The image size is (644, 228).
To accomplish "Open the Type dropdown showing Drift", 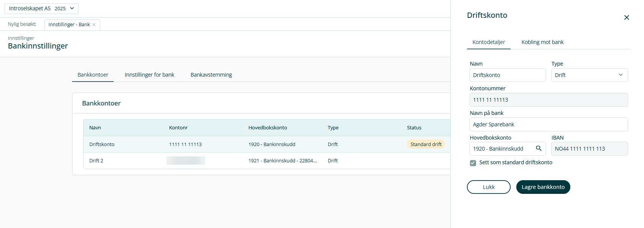I will pyautogui.click(x=589, y=75).
